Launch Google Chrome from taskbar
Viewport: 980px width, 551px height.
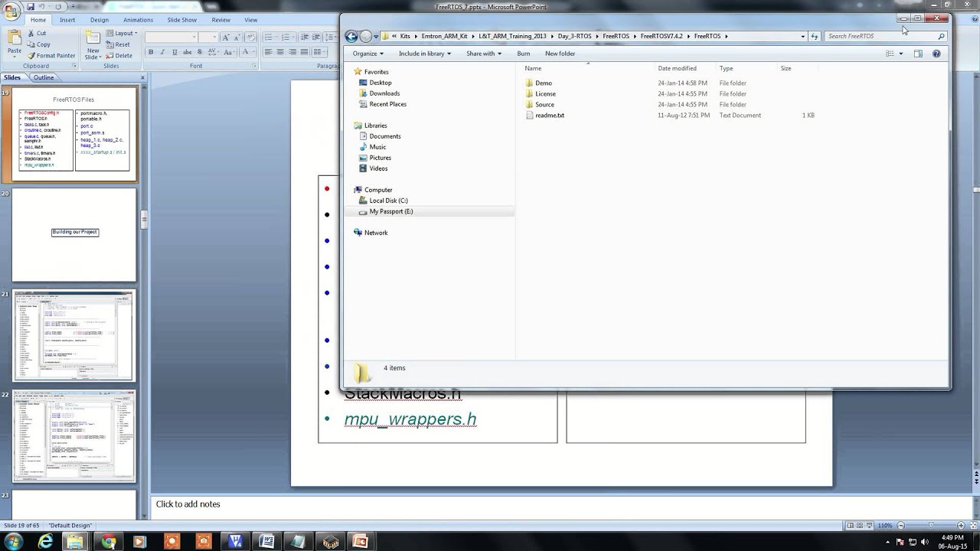[108, 541]
